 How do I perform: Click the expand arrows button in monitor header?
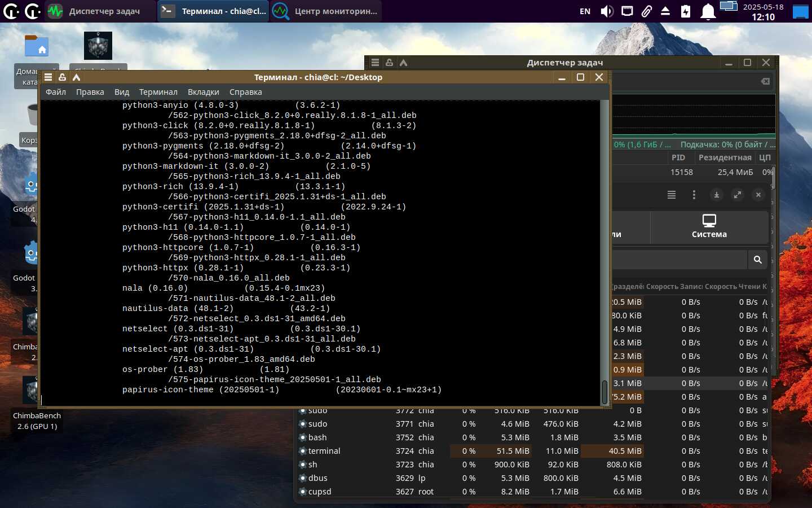click(x=737, y=195)
